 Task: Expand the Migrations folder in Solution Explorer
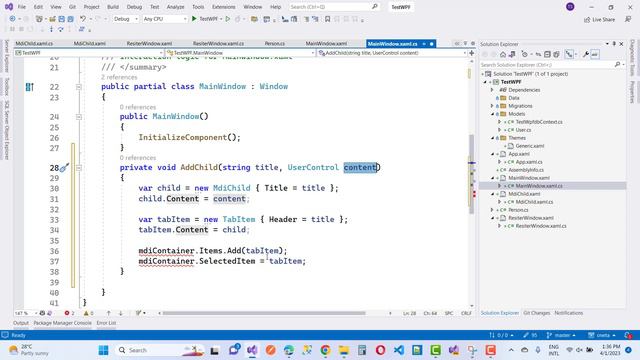(x=492, y=106)
